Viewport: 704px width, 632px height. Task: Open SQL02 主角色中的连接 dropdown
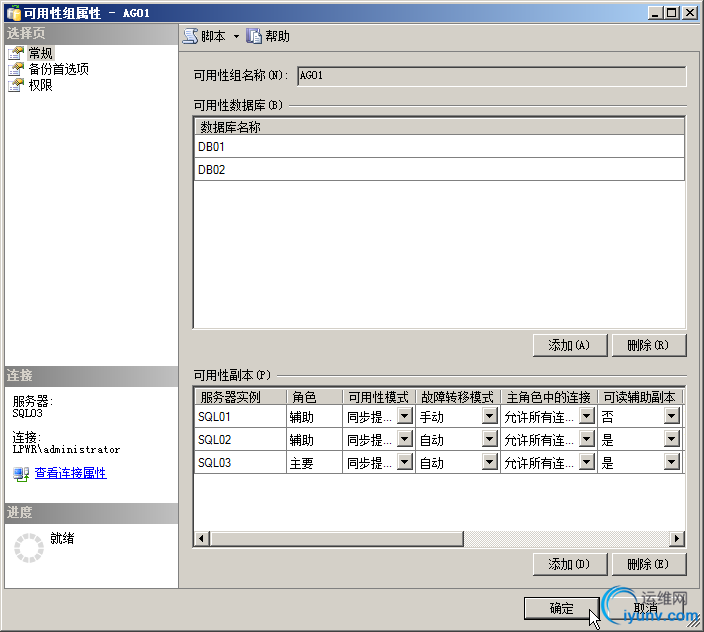pyautogui.click(x=587, y=439)
